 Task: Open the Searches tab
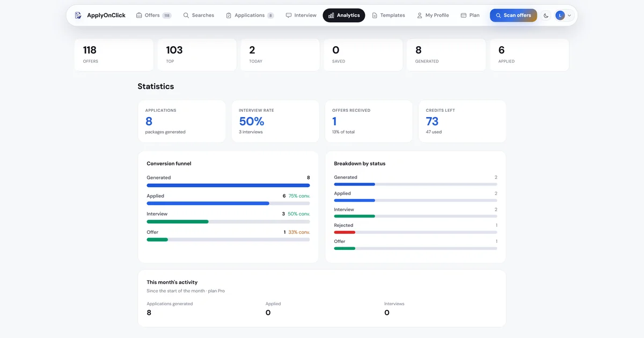pos(199,16)
